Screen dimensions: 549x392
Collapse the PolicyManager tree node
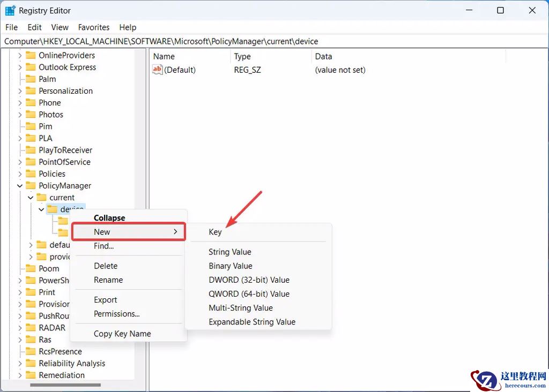click(x=20, y=186)
